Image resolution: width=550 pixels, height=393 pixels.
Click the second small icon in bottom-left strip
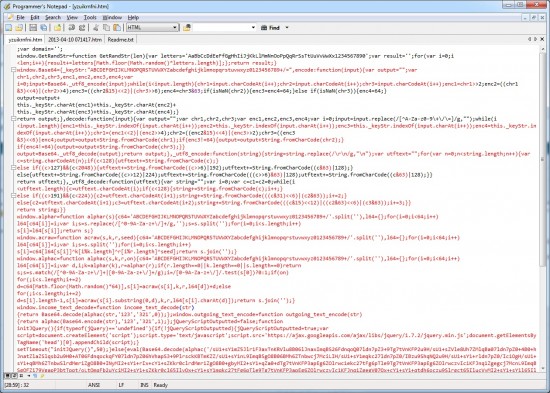click(x=14, y=375)
